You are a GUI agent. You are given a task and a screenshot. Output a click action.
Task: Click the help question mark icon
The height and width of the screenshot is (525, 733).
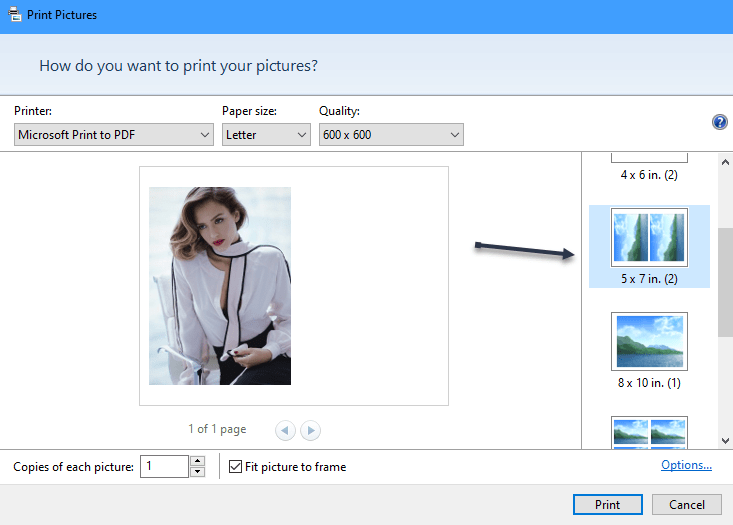tap(719, 122)
